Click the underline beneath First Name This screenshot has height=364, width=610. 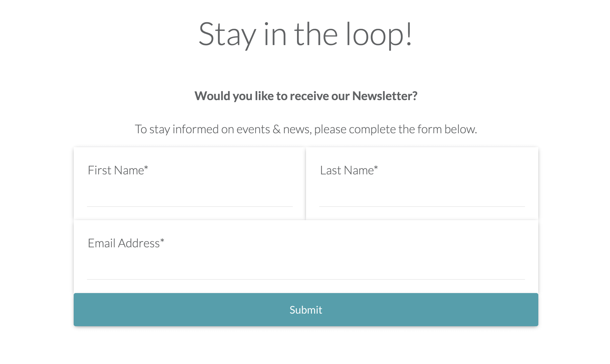190,207
